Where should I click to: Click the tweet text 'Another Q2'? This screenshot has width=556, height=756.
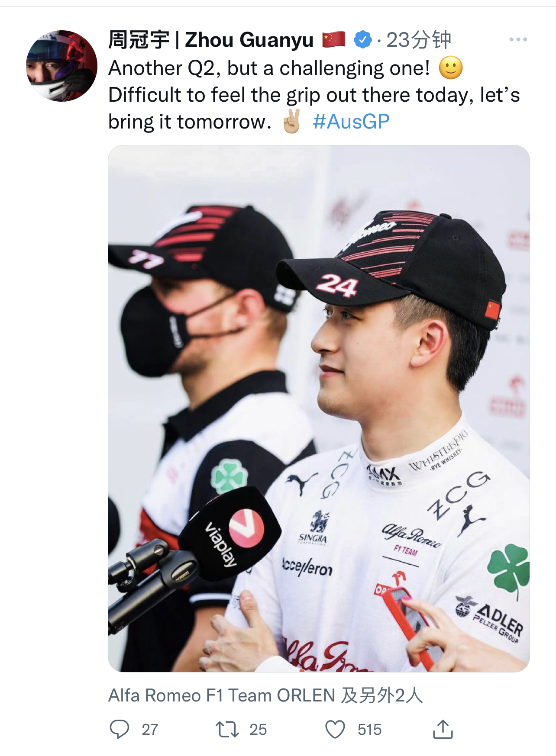click(x=165, y=68)
